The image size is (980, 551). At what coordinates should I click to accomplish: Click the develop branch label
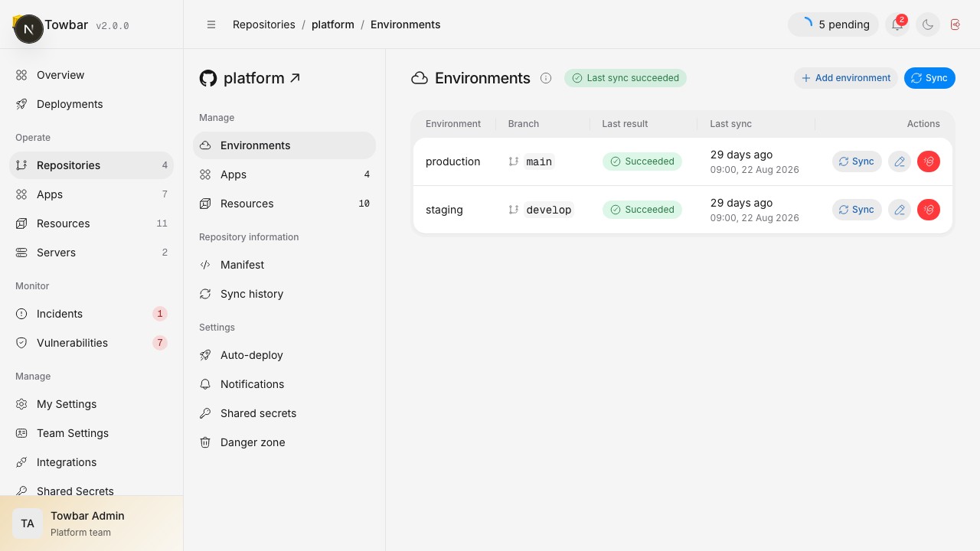(x=549, y=210)
